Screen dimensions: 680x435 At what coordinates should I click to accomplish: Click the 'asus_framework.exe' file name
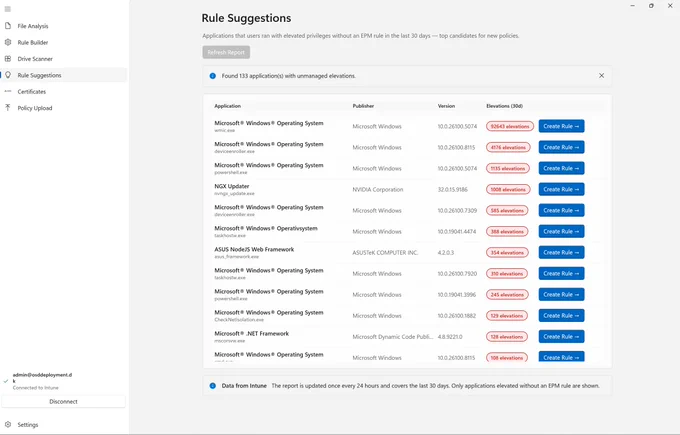click(236, 257)
